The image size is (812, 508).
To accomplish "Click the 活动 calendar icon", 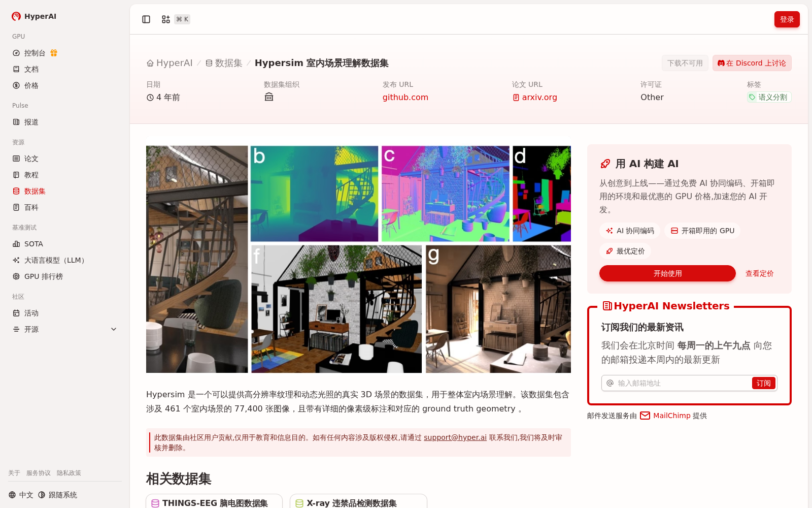I will [16, 313].
